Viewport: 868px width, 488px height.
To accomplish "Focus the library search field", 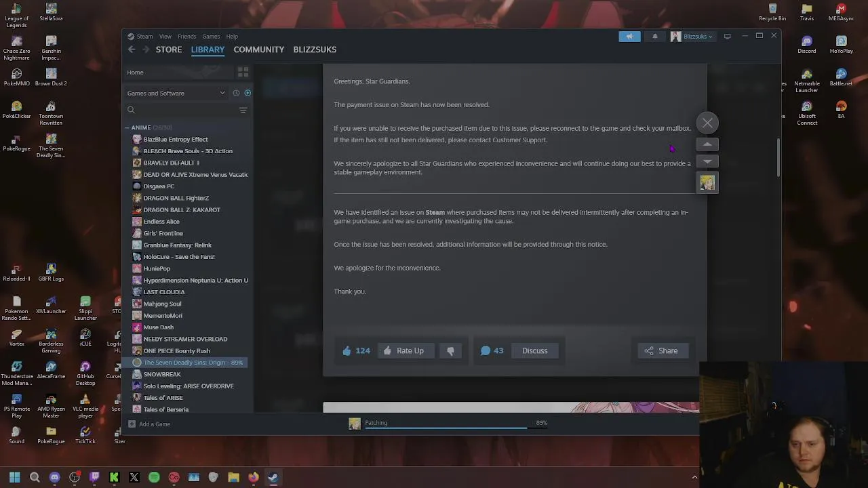I will click(x=182, y=110).
